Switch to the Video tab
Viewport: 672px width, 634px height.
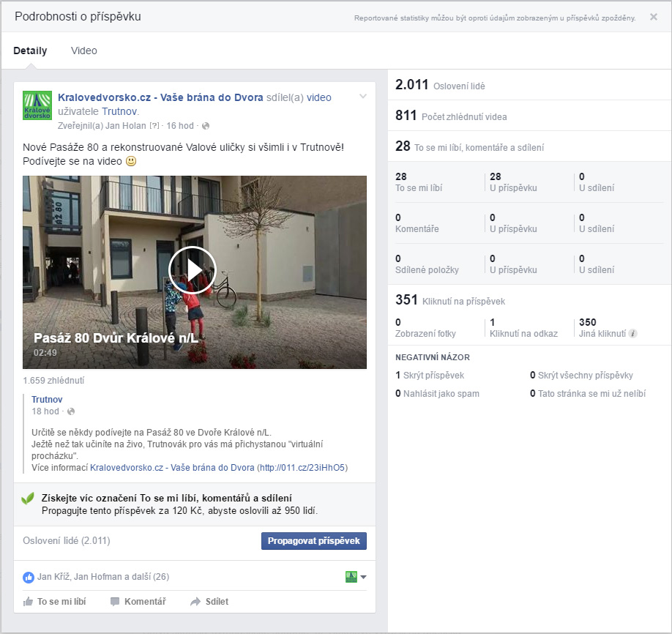pyautogui.click(x=83, y=51)
